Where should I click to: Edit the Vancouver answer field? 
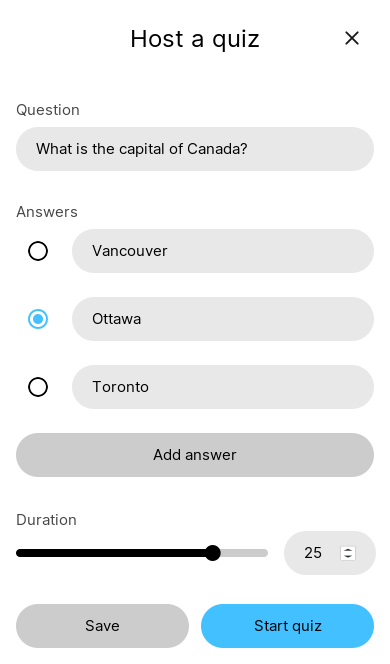(x=223, y=251)
